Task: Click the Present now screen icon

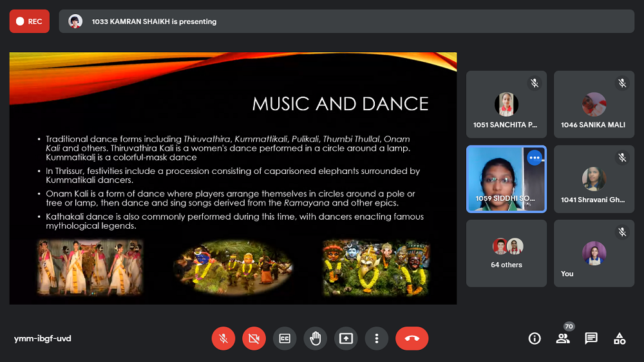Action: point(346,338)
